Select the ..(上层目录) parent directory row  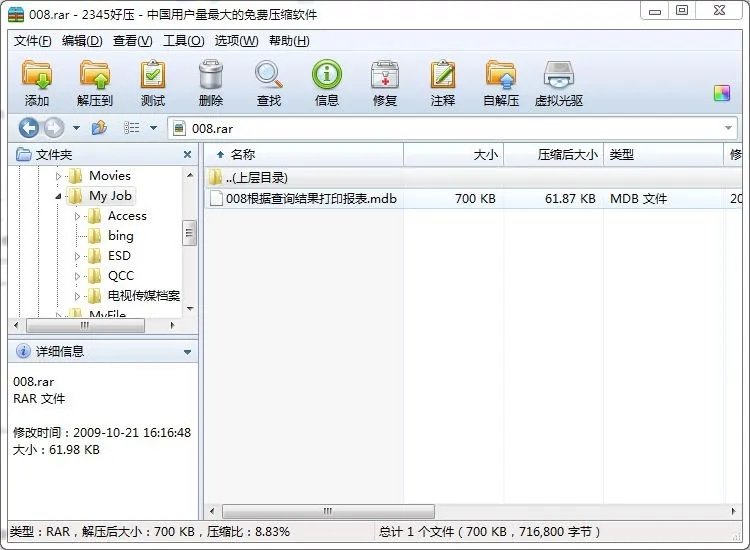pyautogui.click(x=474, y=177)
